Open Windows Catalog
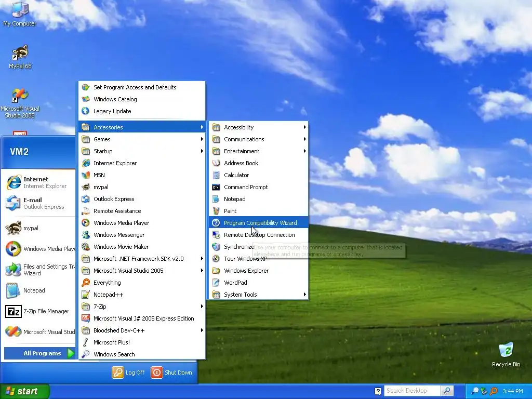532x399 pixels. 142,99
